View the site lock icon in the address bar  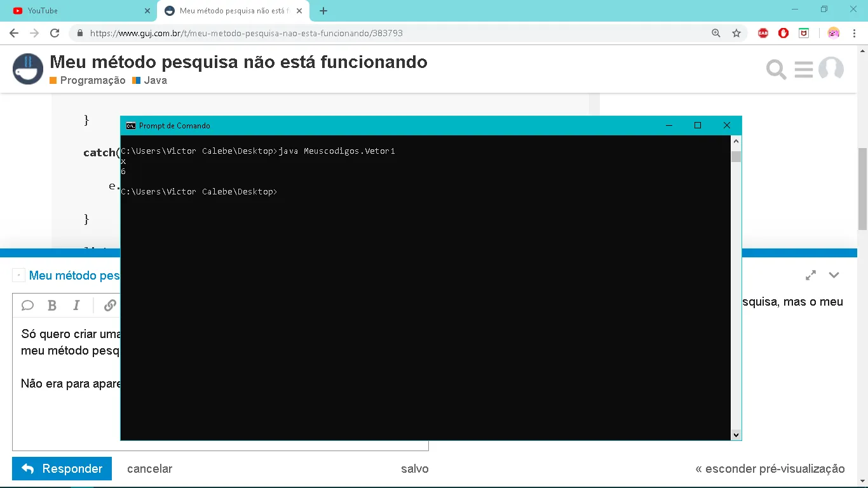pos(80,33)
